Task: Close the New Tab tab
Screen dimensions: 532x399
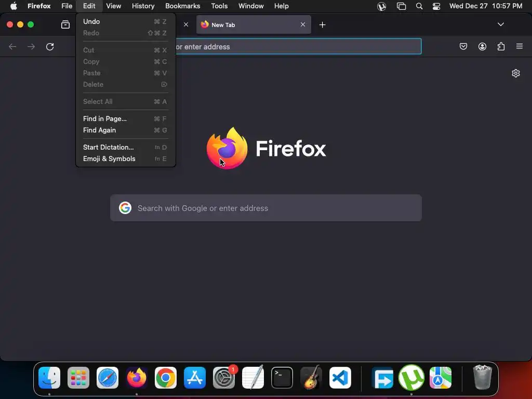Action: [303, 24]
